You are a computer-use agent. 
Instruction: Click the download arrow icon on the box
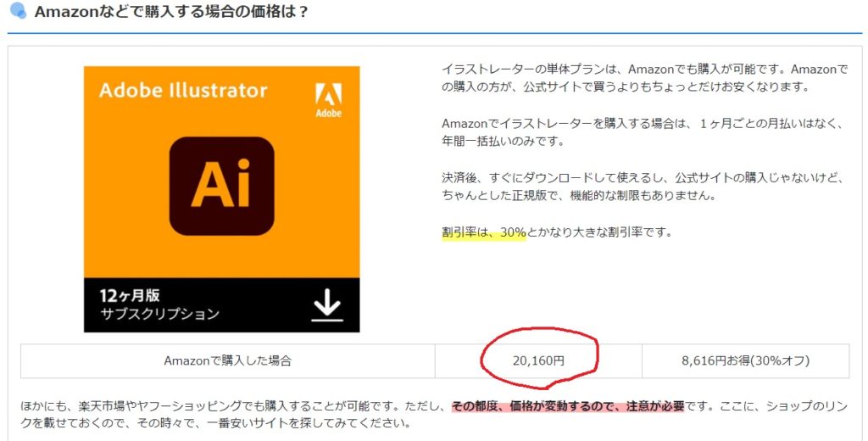pyautogui.click(x=326, y=306)
